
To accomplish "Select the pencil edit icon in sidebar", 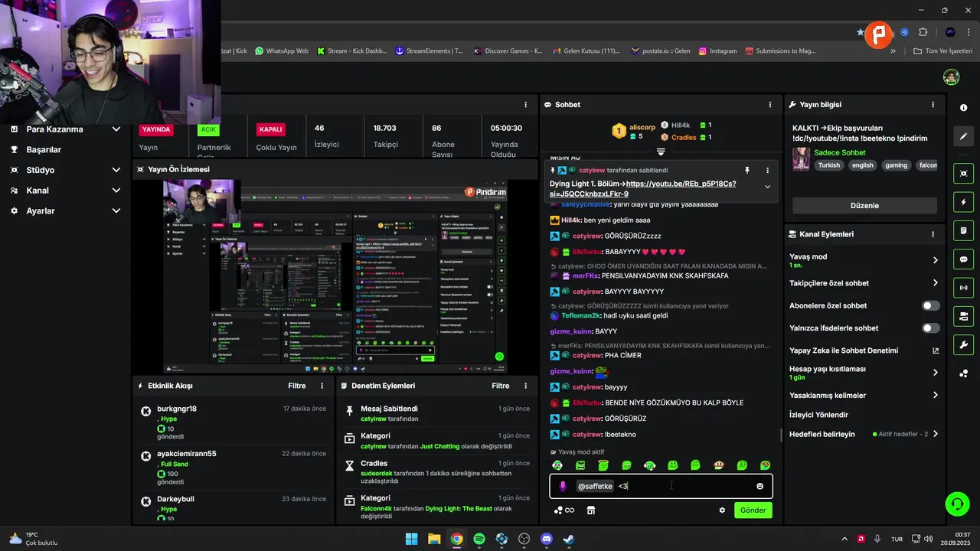I will pyautogui.click(x=963, y=137).
